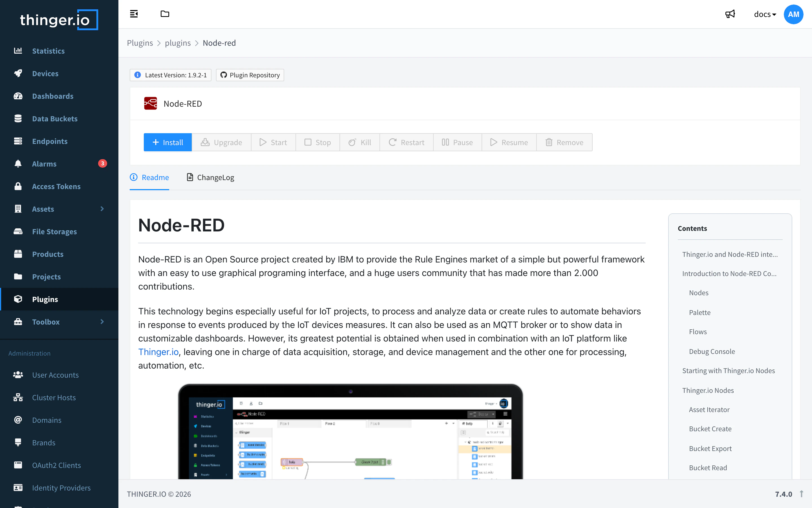
Task: Open Devices from the sidebar
Action: [59, 73]
